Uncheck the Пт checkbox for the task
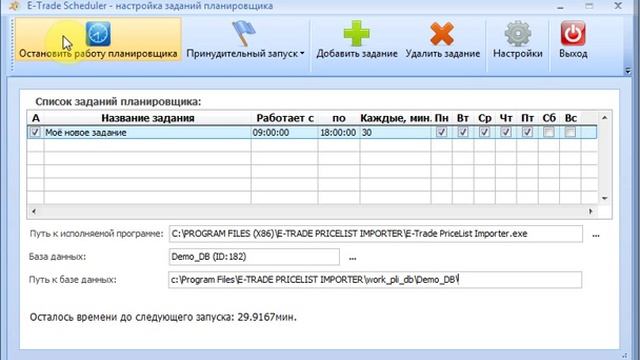 click(527, 132)
